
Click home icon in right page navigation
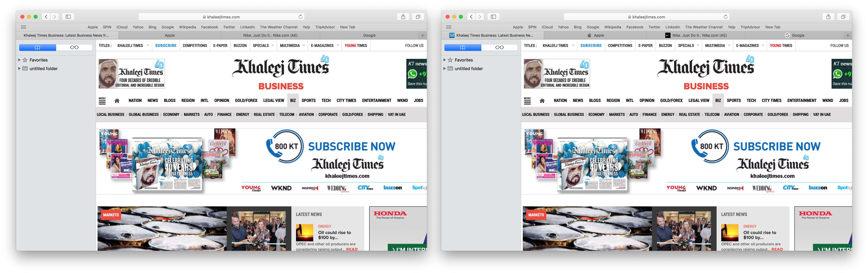pyautogui.click(x=542, y=101)
